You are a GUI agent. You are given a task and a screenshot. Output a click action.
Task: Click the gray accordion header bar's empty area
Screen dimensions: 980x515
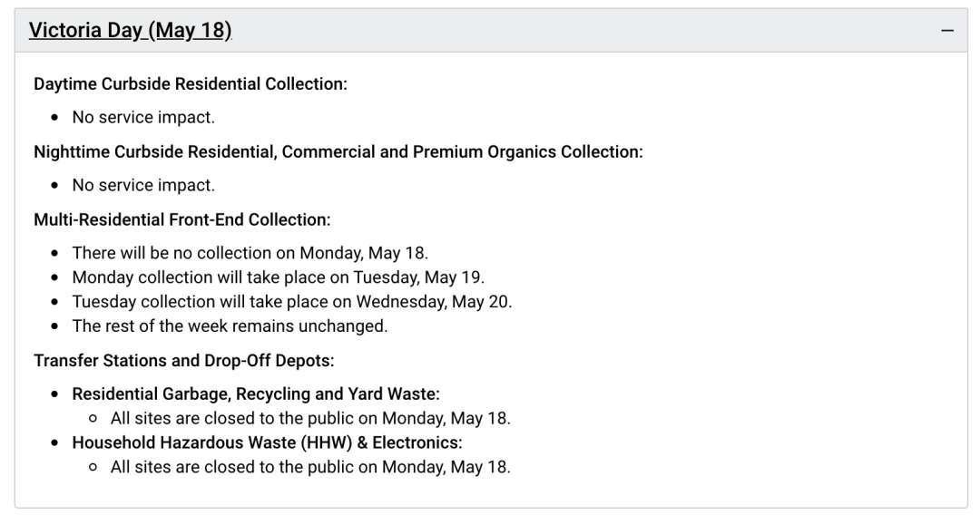tap(585, 30)
